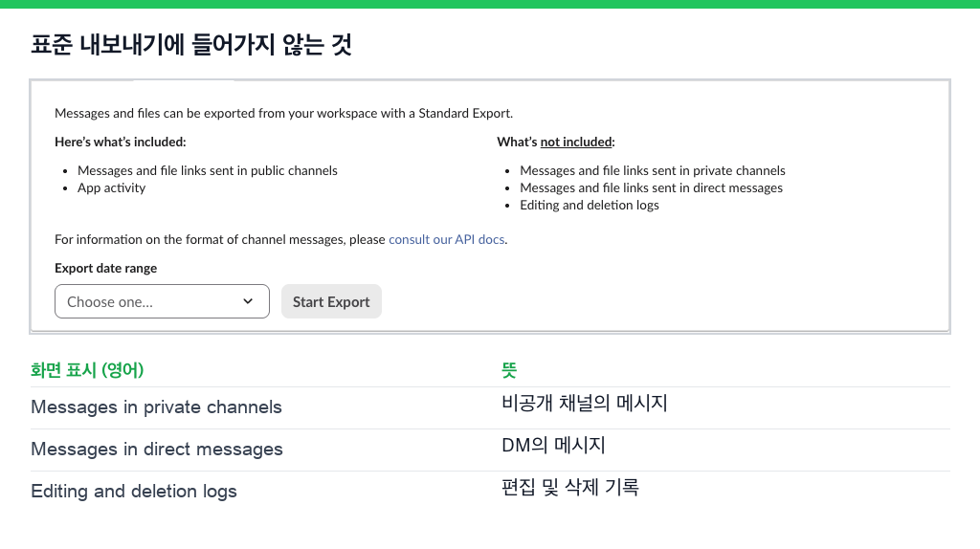The height and width of the screenshot is (549, 980).
Task: Click the Start Export button
Action: [x=331, y=301]
